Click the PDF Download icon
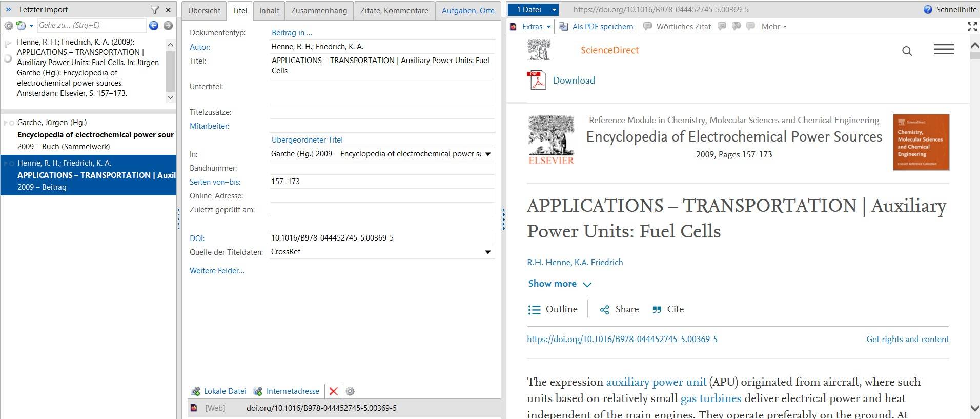 537,81
